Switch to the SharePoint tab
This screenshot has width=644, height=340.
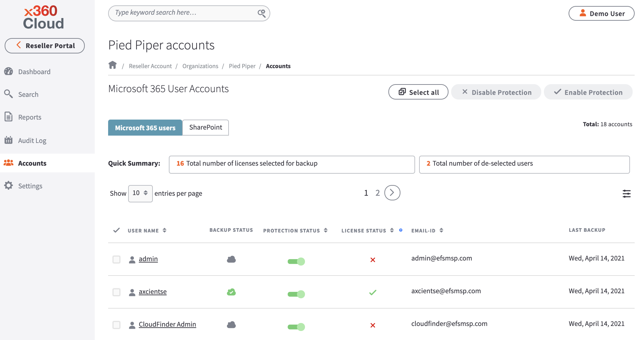tap(205, 127)
